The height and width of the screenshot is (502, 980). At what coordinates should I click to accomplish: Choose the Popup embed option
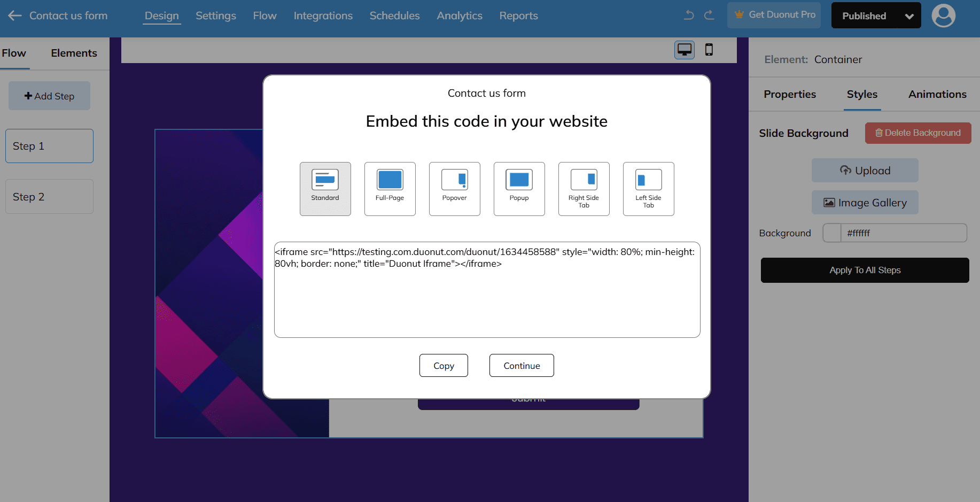pos(519,189)
